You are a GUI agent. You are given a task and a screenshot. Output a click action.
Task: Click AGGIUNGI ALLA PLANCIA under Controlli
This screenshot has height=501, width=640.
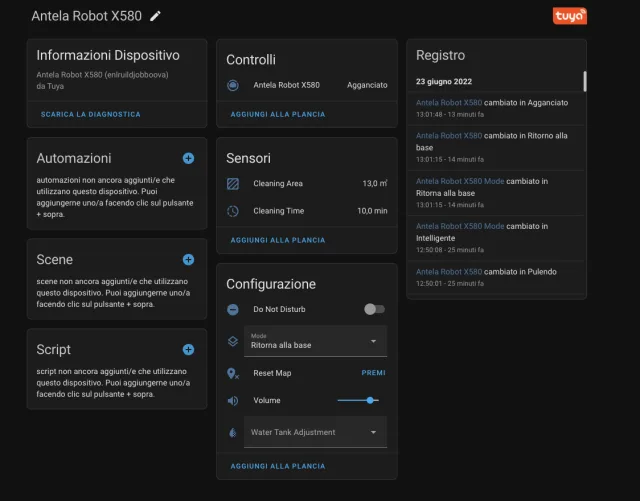[x=278, y=114]
